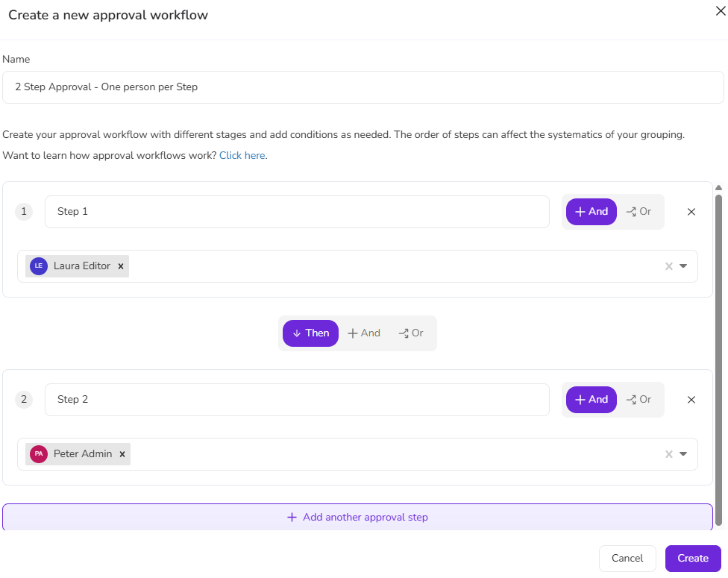Delete Step 1 using its X icon

pos(691,212)
